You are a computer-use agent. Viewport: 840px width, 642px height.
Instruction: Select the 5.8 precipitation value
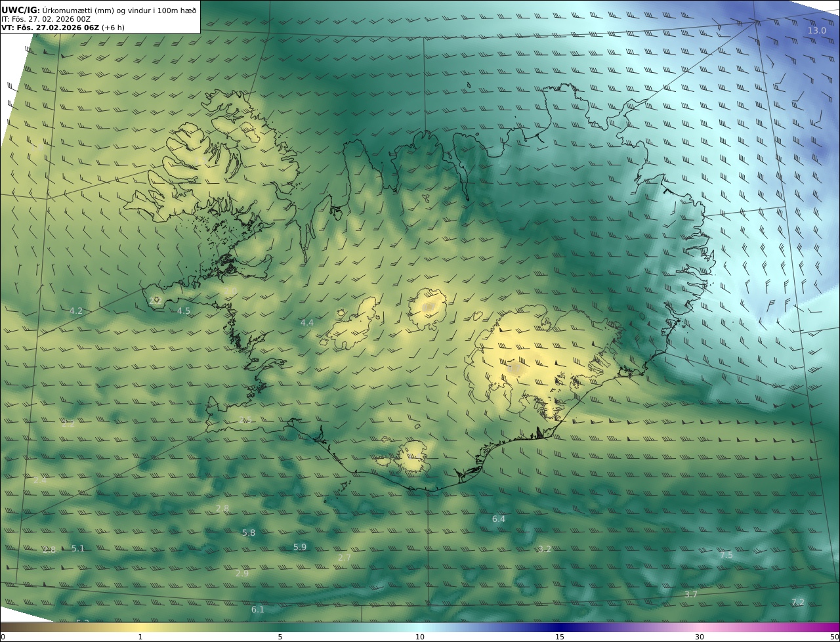tap(249, 533)
